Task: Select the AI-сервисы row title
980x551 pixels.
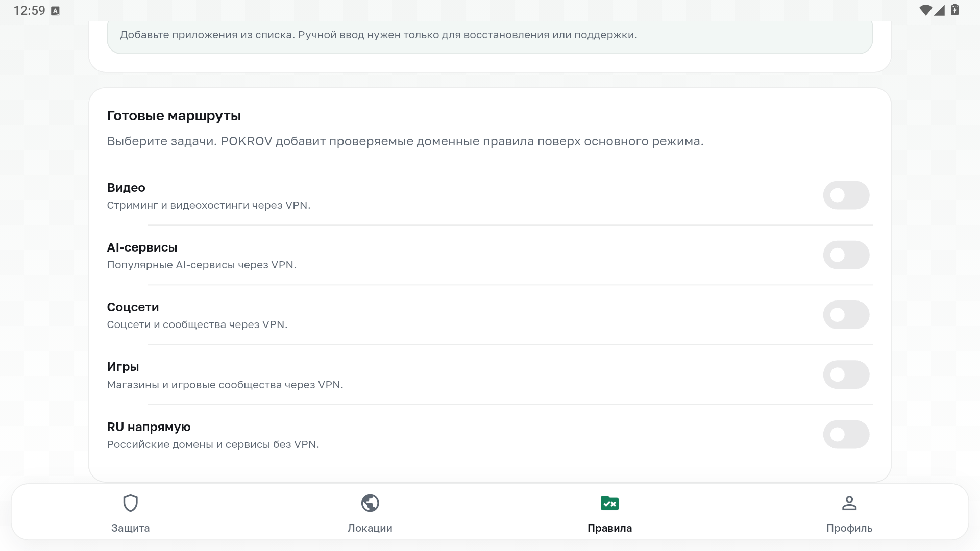Action: (x=142, y=247)
